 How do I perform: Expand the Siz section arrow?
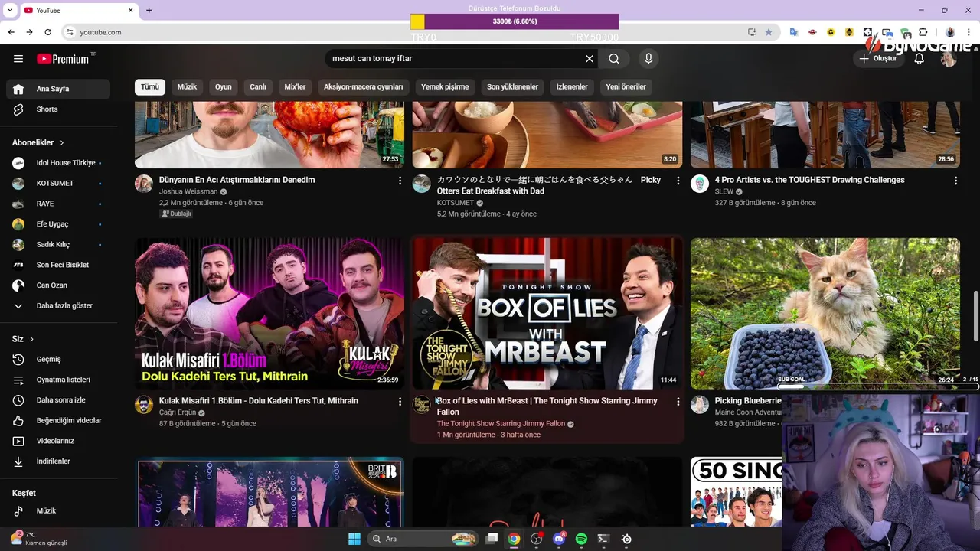pyautogui.click(x=31, y=339)
